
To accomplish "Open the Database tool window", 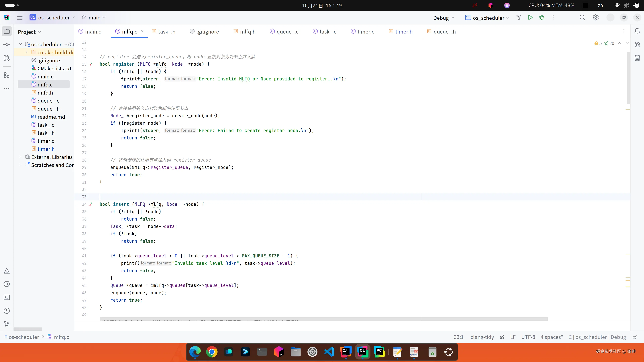I will pyautogui.click(x=637, y=58).
